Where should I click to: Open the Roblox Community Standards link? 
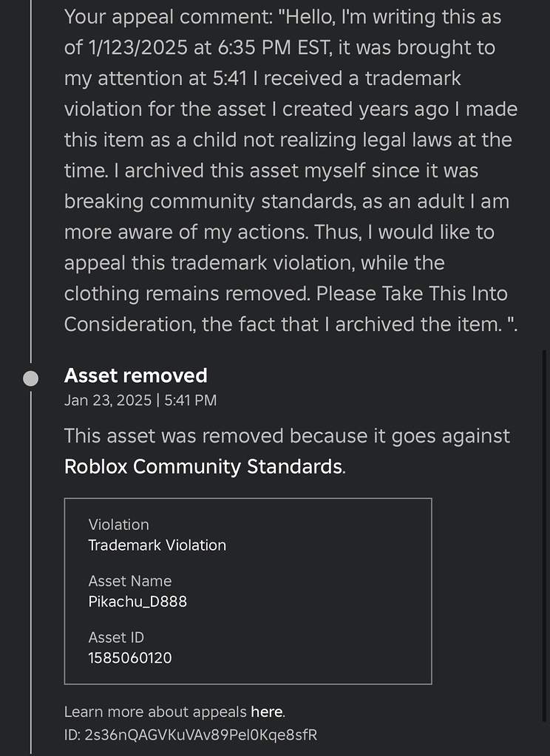coord(203,467)
